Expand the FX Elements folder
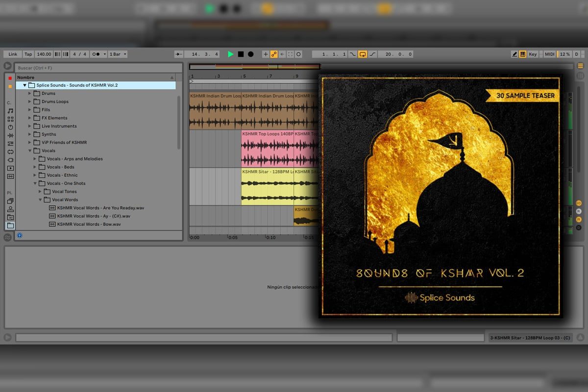 (x=30, y=118)
